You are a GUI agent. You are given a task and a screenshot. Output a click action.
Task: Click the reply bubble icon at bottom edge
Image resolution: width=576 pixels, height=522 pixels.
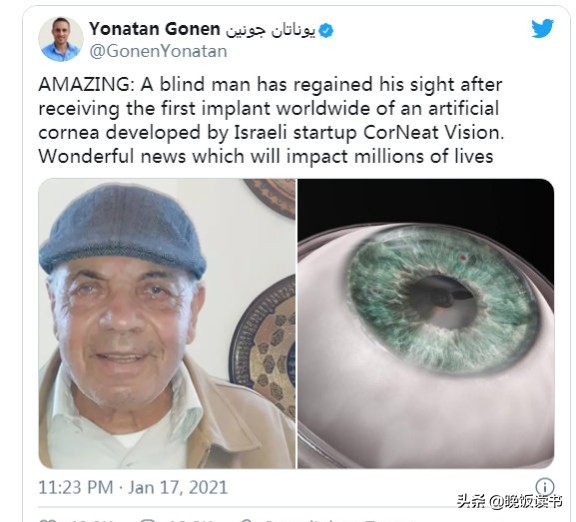click(x=148, y=520)
